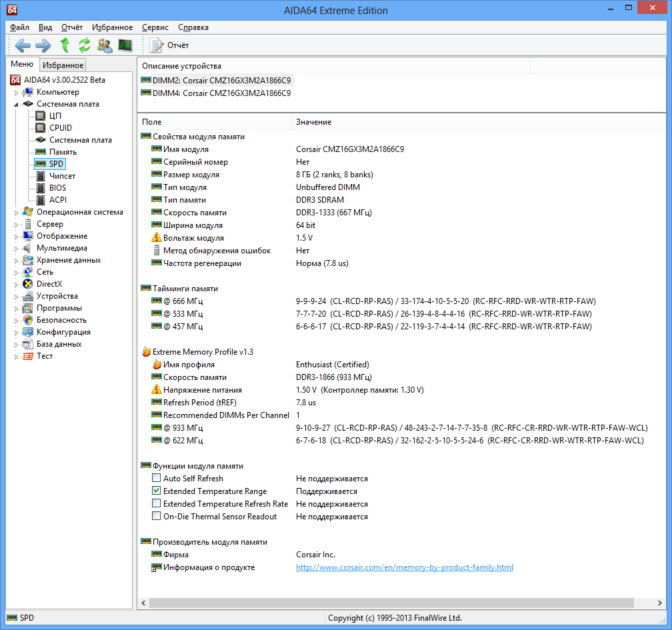The image size is (672, 630).
Task: Open the Сервис menu
Action: point(155,27)
